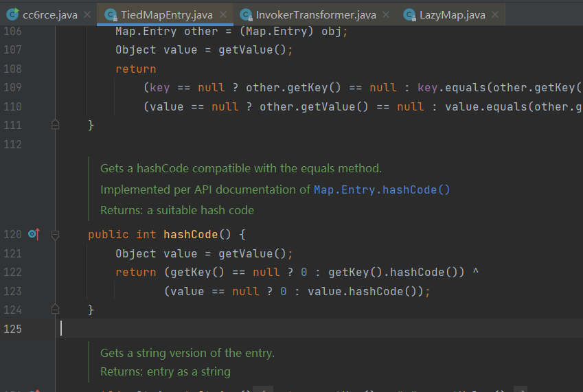The width and height of the screenshot is (583, 392).
Task: Click the cc6rce.java file icon
Action: point(12,14)
